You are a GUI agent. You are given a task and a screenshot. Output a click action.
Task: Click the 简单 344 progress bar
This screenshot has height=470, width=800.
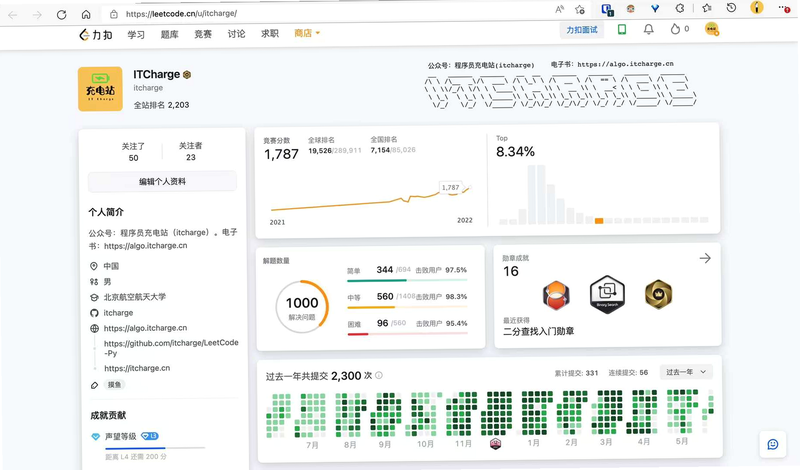pos(407,280)
